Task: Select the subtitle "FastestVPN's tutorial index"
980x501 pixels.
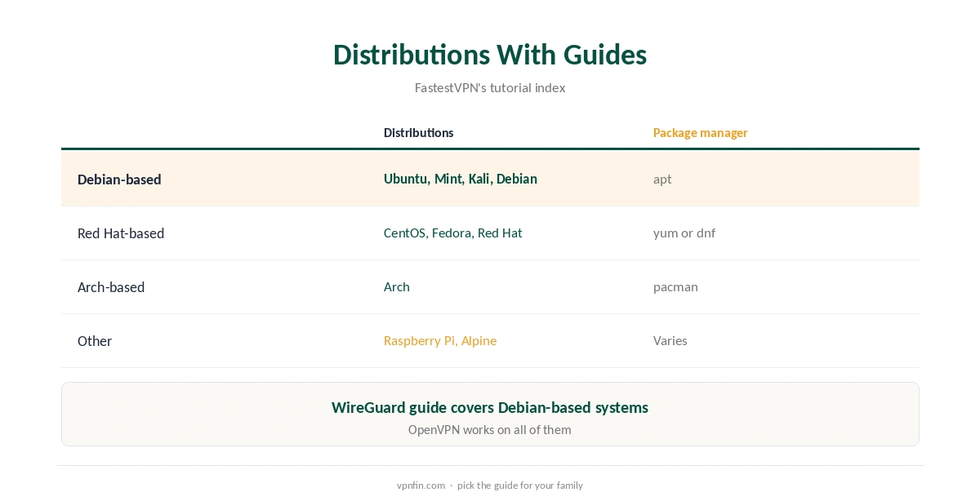Action: coord(490,87)
